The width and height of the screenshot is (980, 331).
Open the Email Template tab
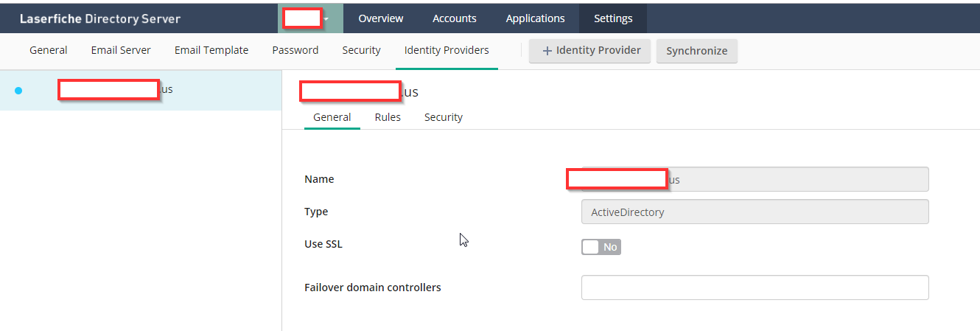point(211,50)
